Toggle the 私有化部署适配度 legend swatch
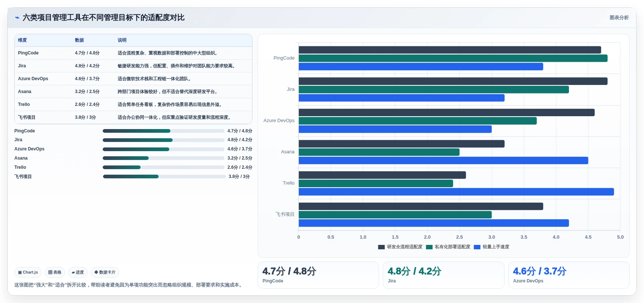 pyautogui.click(x=429, y=247)
